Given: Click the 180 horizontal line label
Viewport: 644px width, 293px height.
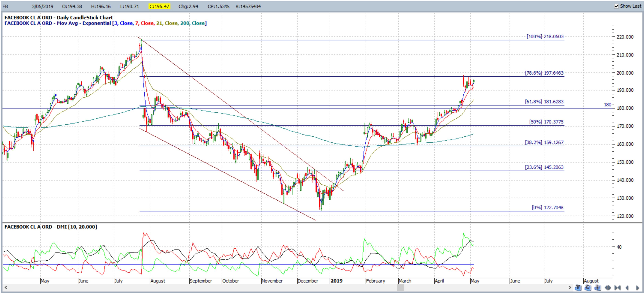Looking at the screenshot, I should (608, 105).
